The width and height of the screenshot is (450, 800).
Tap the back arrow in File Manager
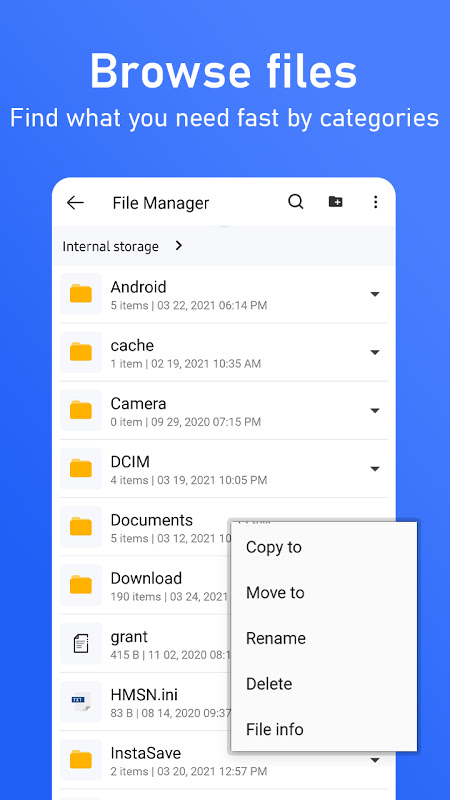[x=75, y=203]
